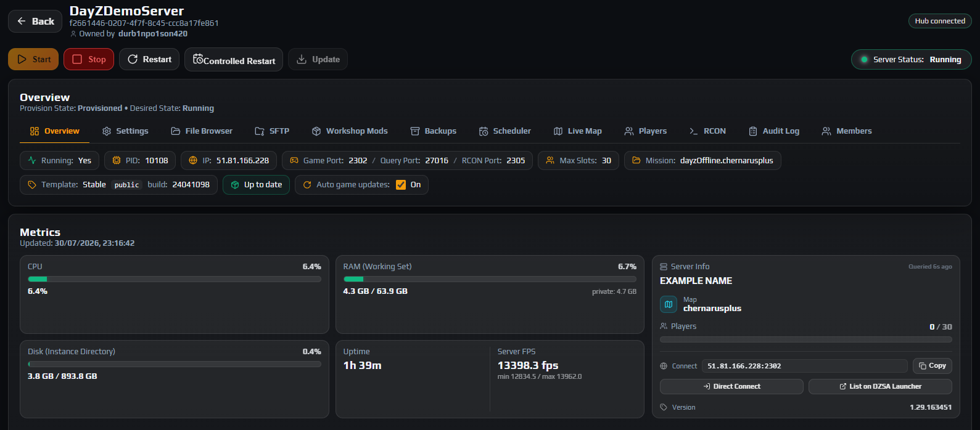Click the map icon beside chernarusplus
This screenshot has height=430, width=980.
click(x=669, y=304)
